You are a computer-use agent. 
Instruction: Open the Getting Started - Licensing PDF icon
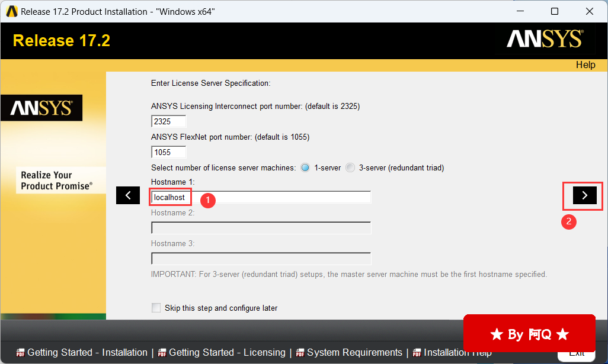tap(162, 353)
